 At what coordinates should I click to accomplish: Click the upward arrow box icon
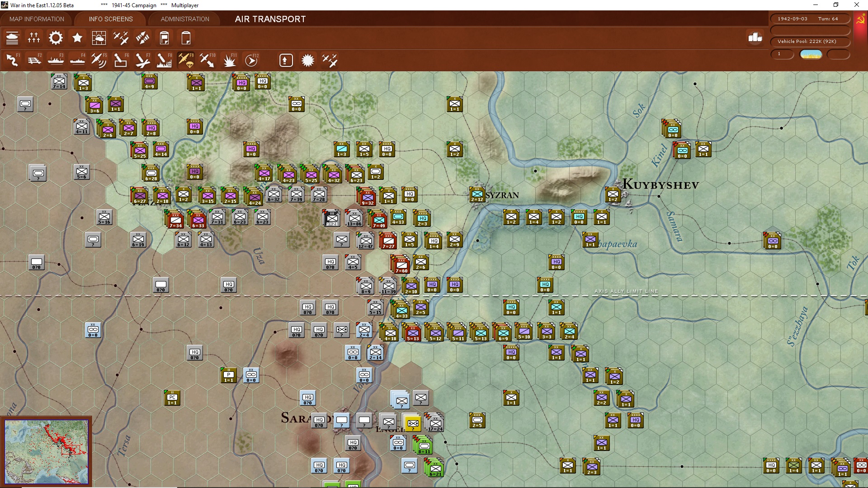[286, 60]
